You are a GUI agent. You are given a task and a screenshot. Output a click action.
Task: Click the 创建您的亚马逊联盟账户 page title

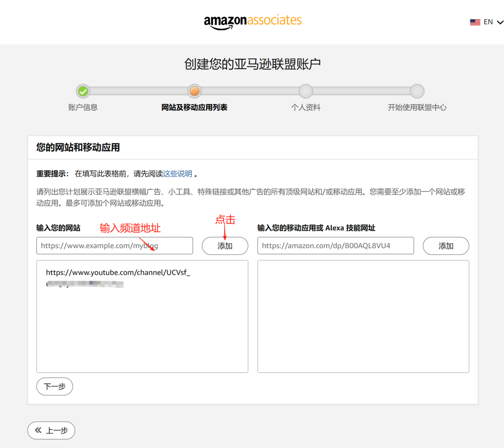pos(252,64)
